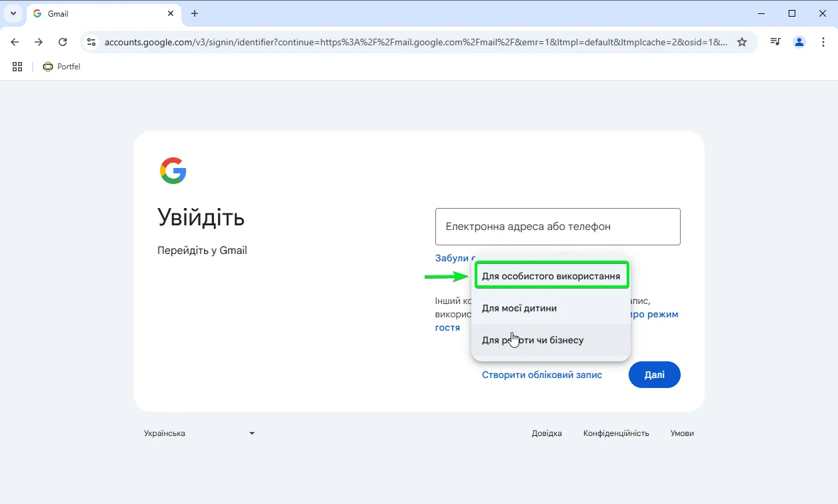Image resolution: width=838 pixels, height=504 pixels.
Task: Focus the 'Електронна адреса або телефон' field
Action: point(558,227)
